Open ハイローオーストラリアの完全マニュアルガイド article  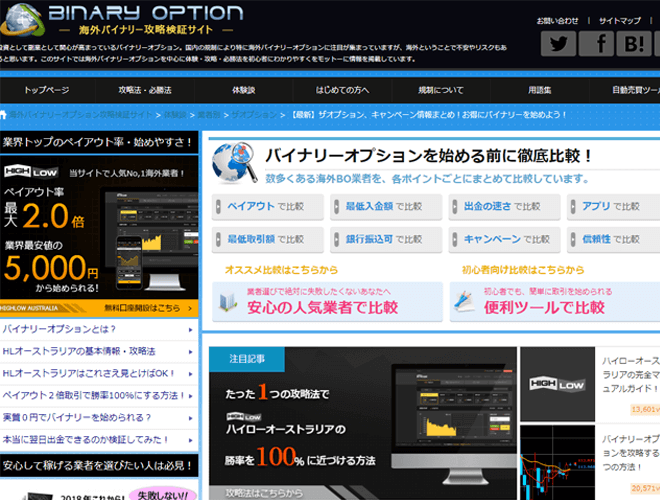coord(631,375)
